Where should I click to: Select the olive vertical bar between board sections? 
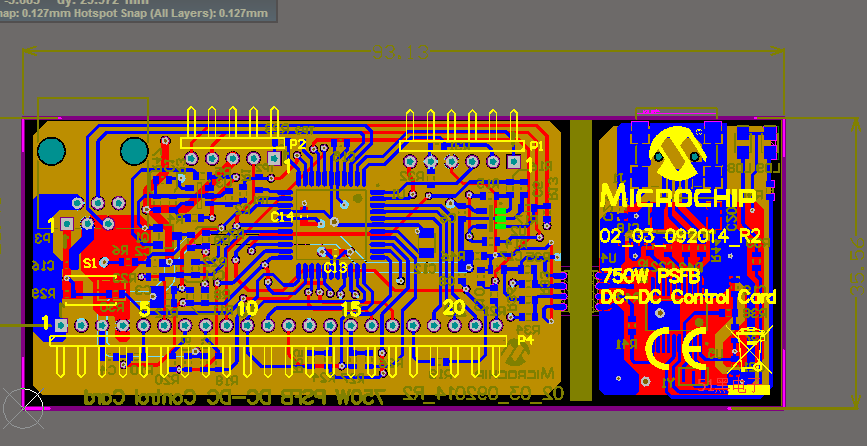[581, 260]
